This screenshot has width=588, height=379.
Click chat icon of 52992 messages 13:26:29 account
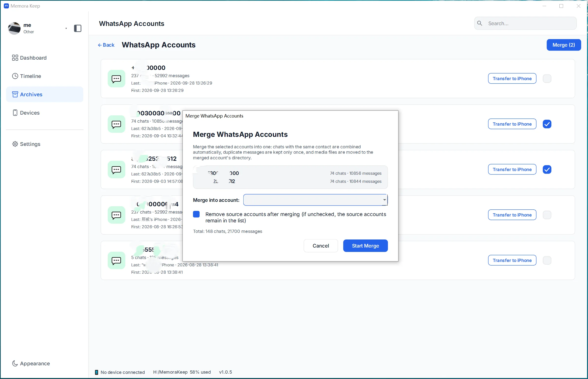point(116,79)
